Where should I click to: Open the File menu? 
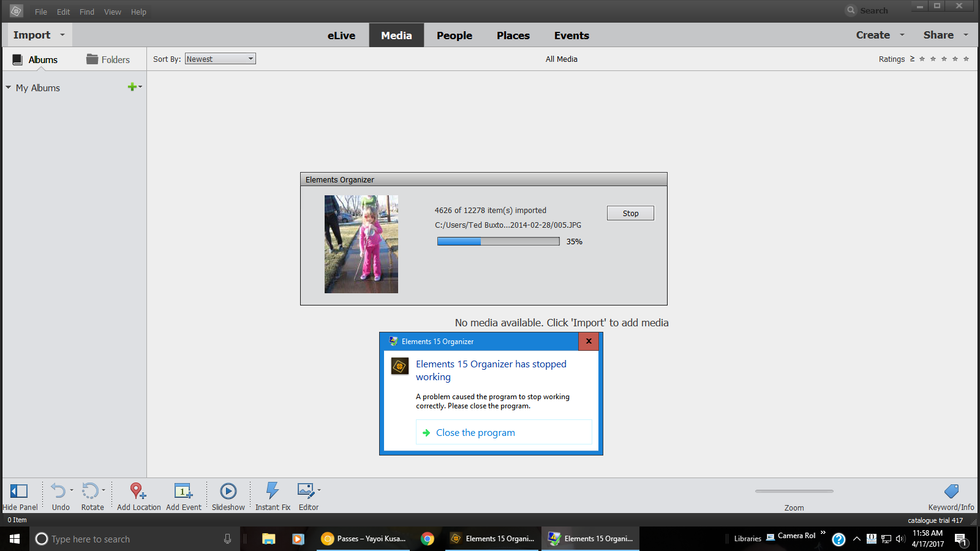pos(41,12)
